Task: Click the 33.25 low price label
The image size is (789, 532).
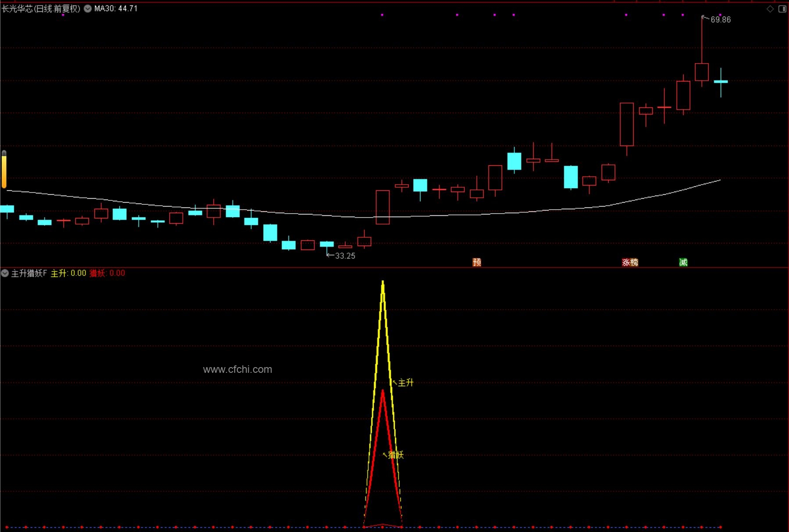Action: (345, 256)
